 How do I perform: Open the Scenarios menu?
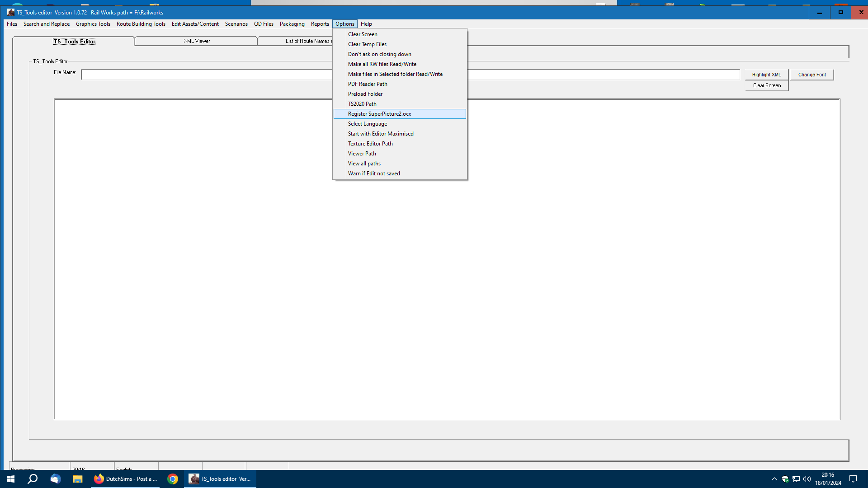pyautogui.click(x=236, y=24)
